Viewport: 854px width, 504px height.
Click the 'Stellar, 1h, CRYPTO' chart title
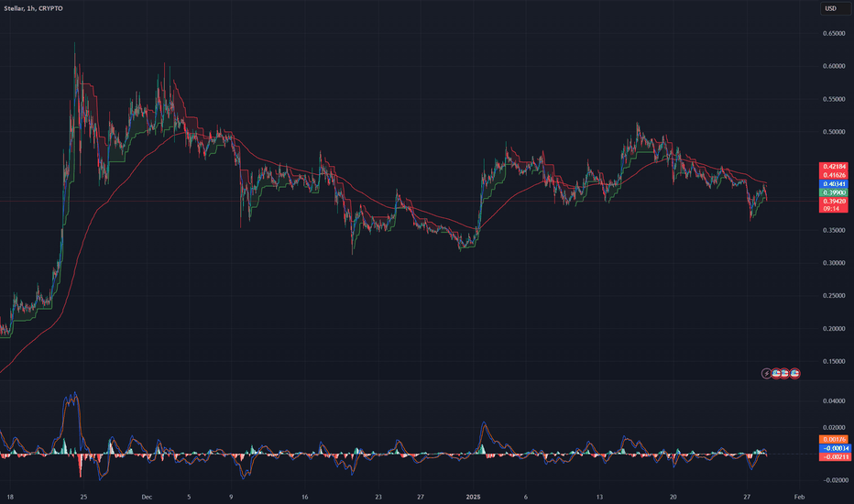[33, 8]
